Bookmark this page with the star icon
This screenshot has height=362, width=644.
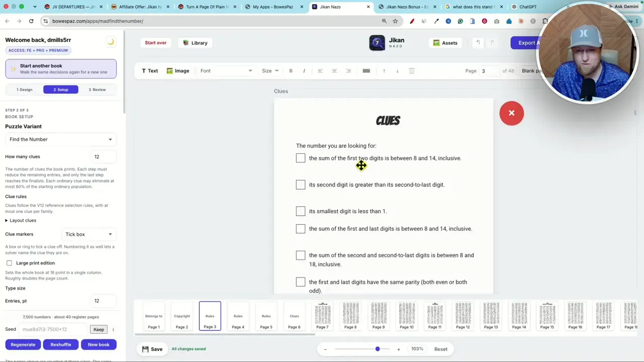point(395,21)
